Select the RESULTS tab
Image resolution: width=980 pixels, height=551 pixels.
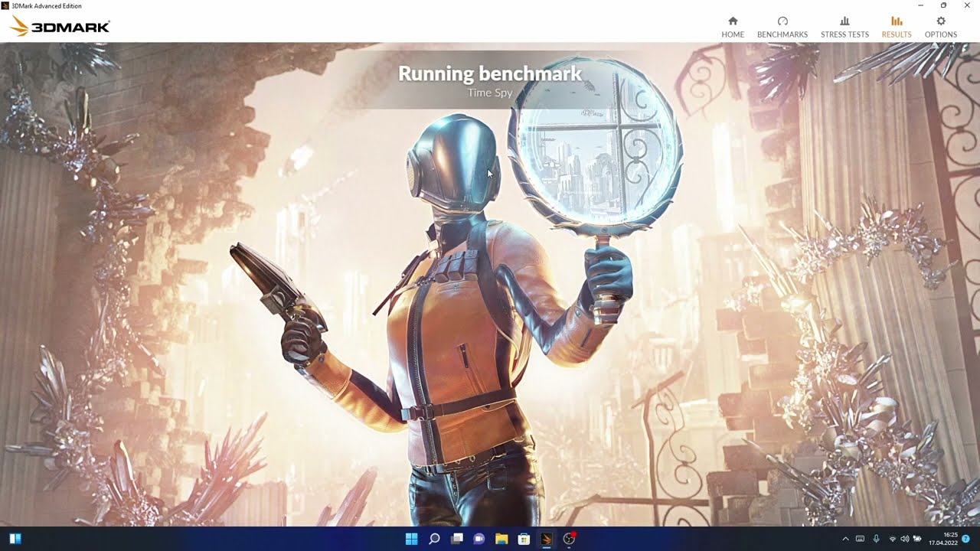click(x=897, y=27)
